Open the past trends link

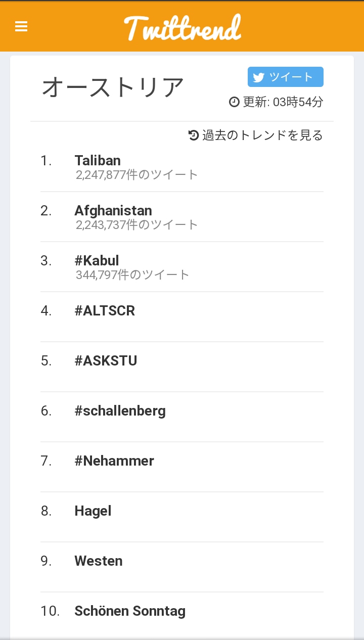(262, 135)
